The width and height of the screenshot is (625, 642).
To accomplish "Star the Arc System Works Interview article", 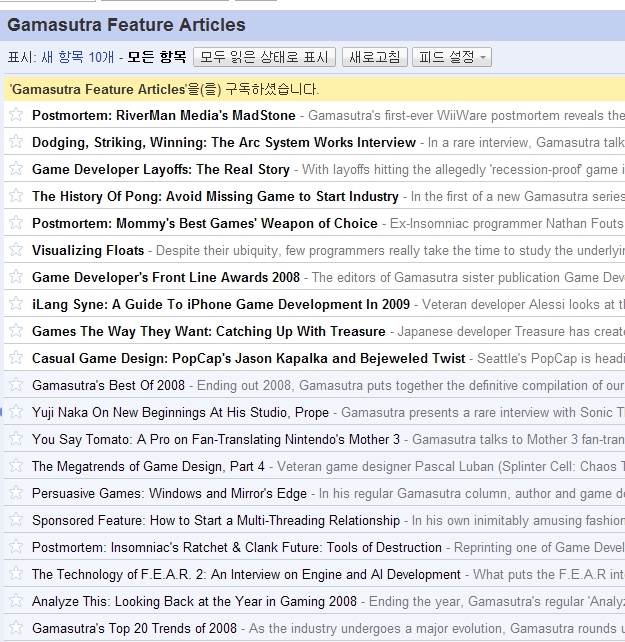I will tap(16, 142).
